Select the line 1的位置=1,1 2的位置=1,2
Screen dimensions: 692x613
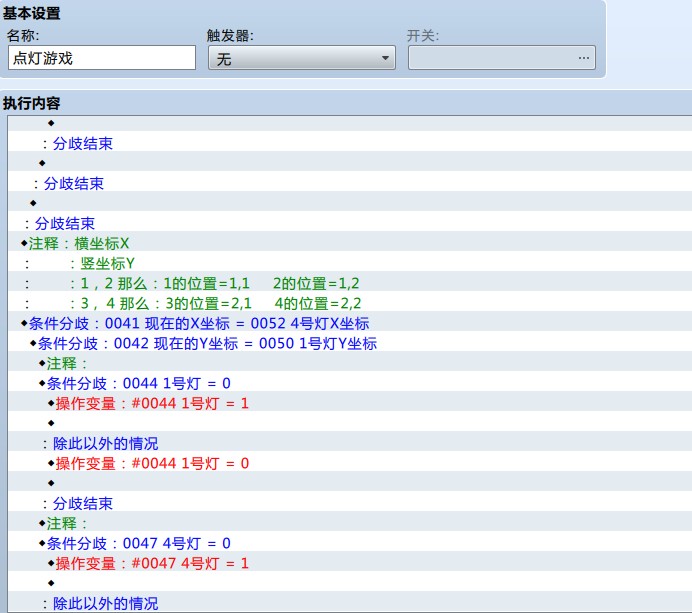click(x=350, y=283)
